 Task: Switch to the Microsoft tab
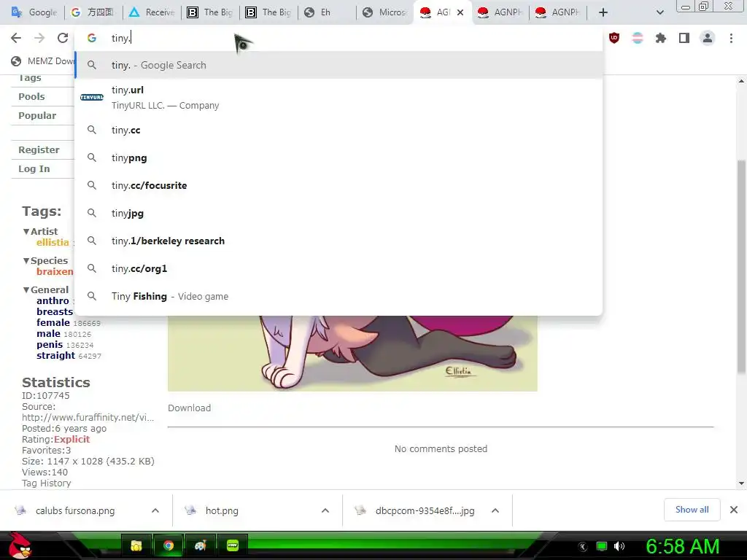(x=385, y=12)
